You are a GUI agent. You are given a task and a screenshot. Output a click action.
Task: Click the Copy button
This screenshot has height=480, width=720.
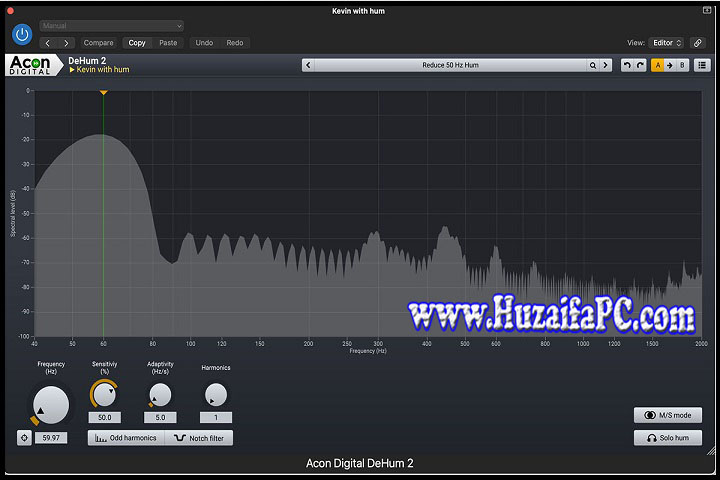tap(137, 43)
